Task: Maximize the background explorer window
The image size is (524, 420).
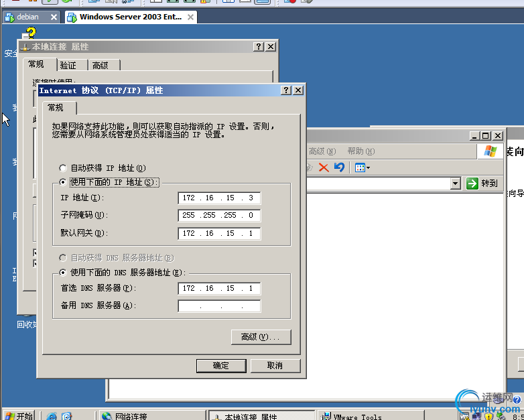Action: coord(486,136)
